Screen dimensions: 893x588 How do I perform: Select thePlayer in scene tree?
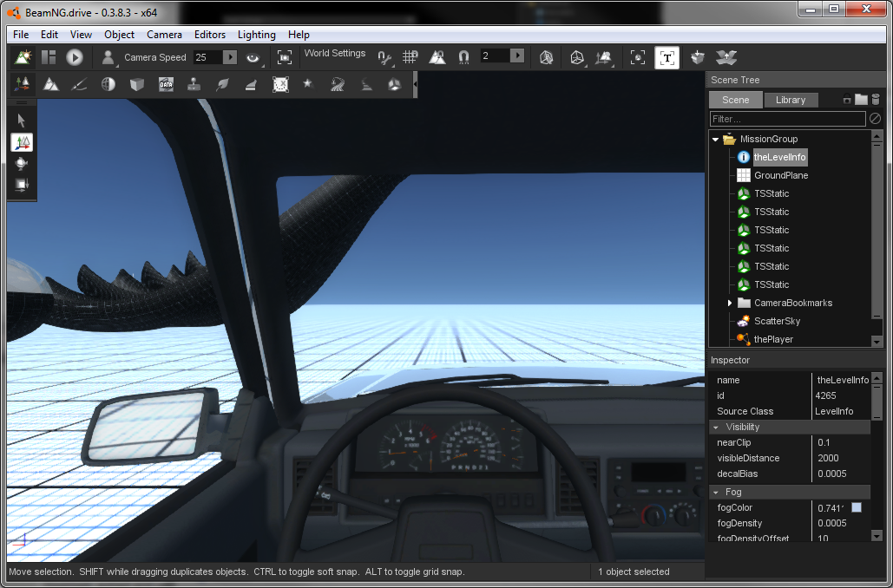[773, 339]
